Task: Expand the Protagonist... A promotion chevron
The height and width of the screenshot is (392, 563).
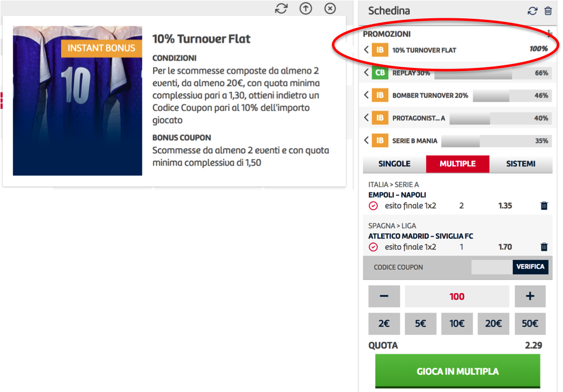Action: [x=366, y=118]
